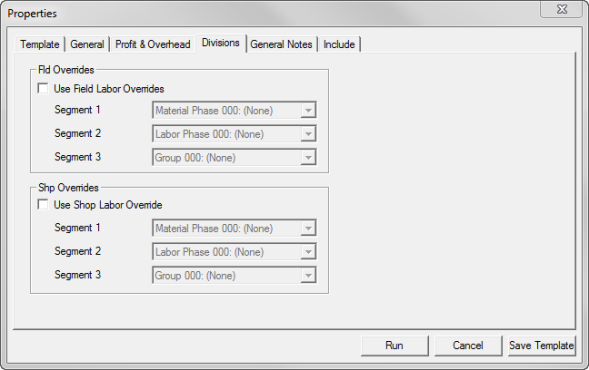Open Shop Segment 2 Labor Phase dropdown arrow

[308, 252]
